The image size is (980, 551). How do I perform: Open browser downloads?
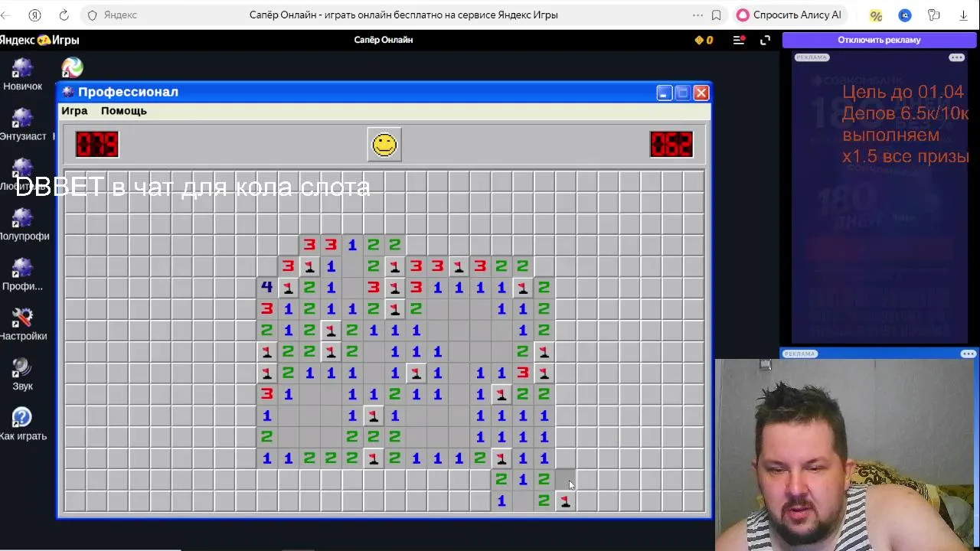click(x=963, y=15)
